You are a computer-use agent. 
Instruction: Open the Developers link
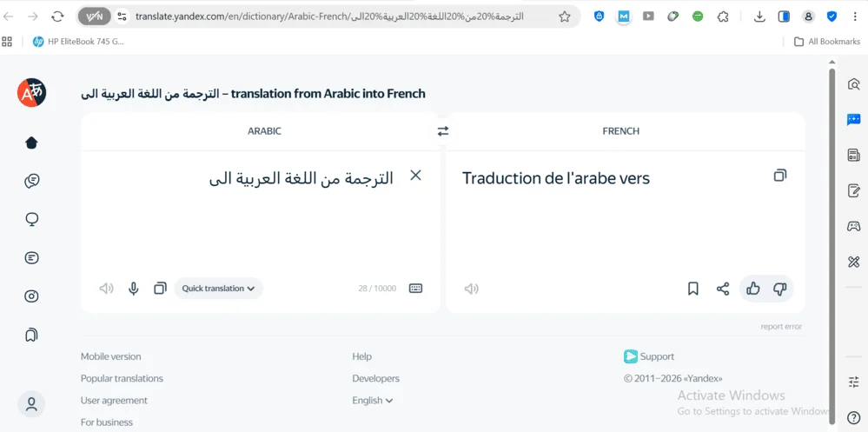(x=376, y=379)
